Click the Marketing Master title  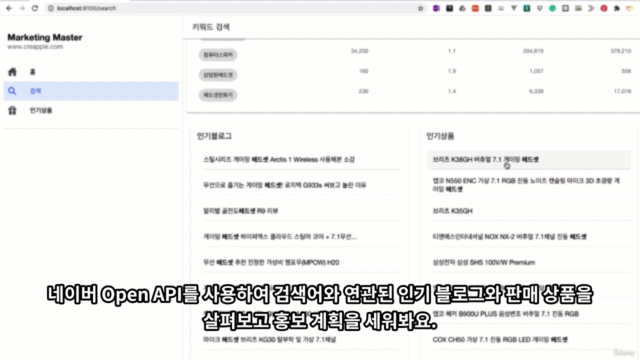tap(45, 37)
